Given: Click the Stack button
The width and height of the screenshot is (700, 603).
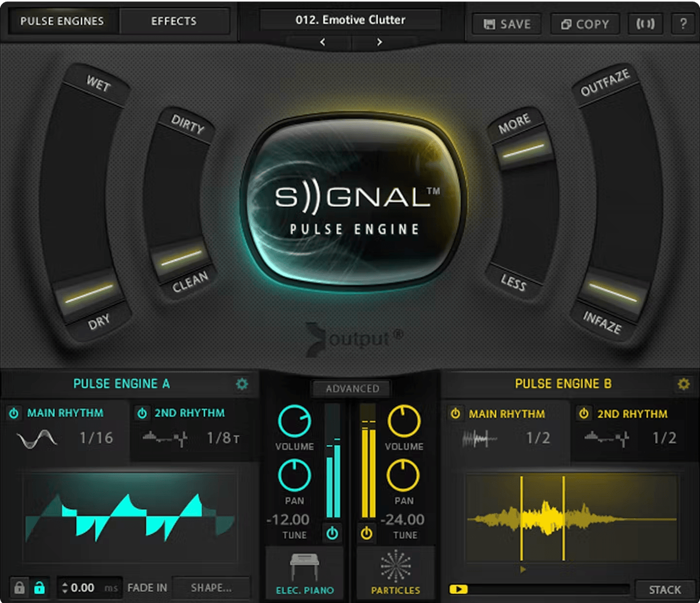Looking at the screenshot, I should (x=665, y=590).
